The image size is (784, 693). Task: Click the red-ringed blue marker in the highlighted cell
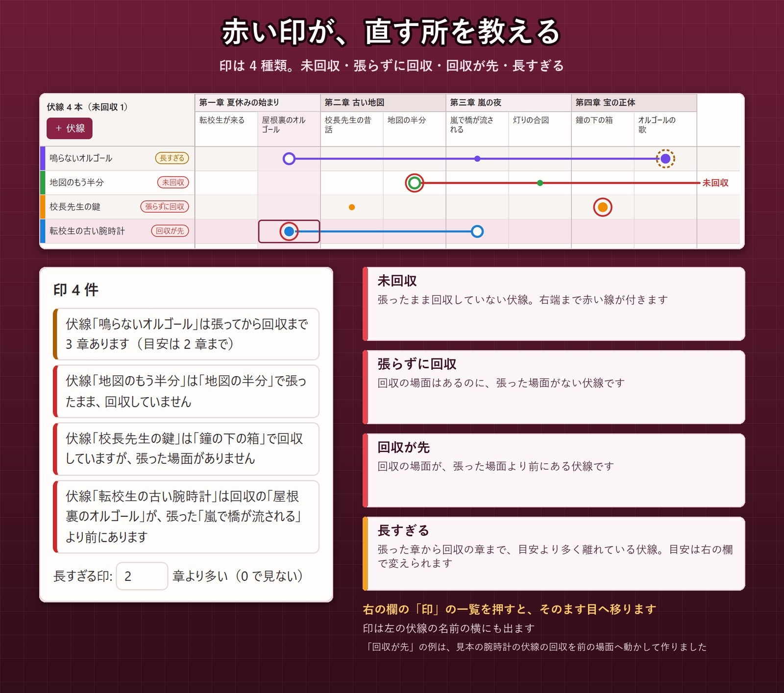tap(289, 232)
